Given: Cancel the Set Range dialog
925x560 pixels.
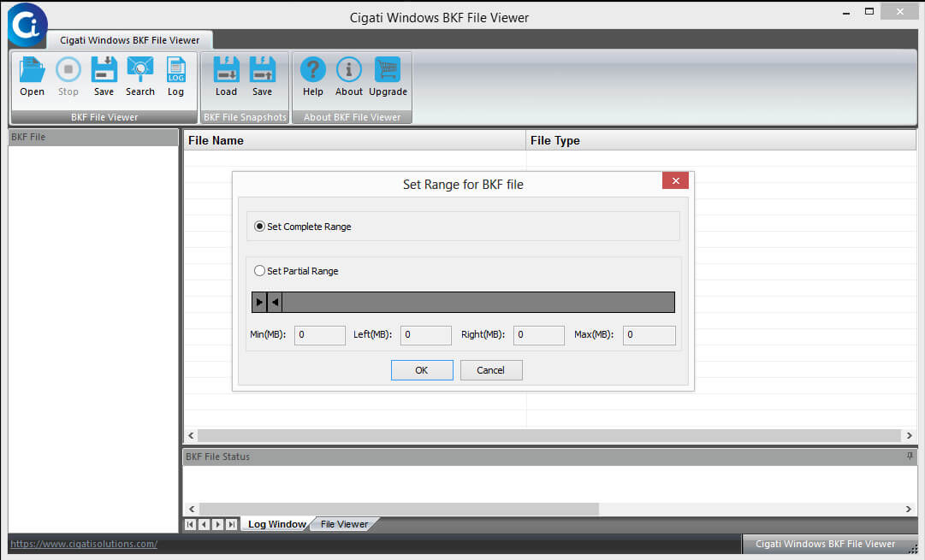Looking at the screenshot, I should point(491,370).
